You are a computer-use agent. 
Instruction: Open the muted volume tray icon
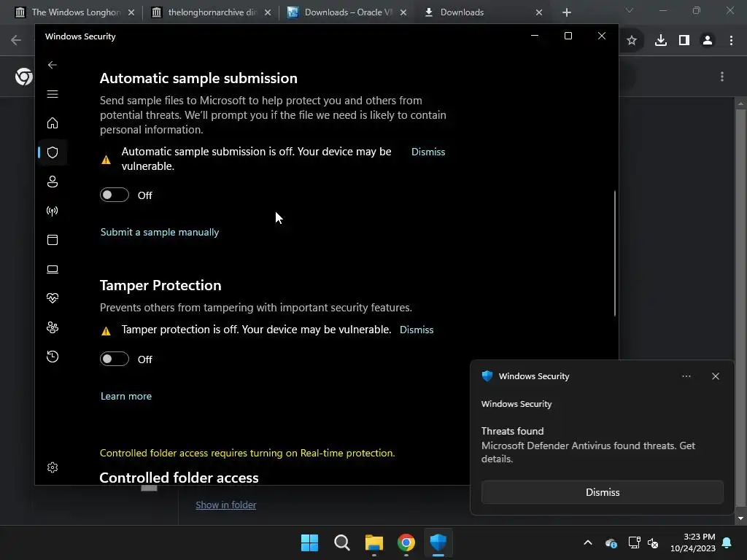(653, 542)
